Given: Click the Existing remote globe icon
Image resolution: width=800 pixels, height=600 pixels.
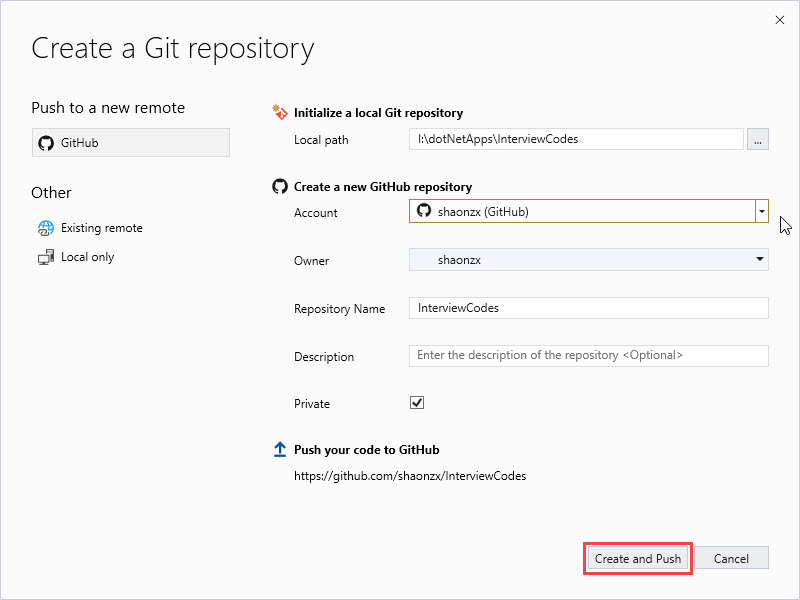Looking at the screenshot, I should [x=45, y=228].
